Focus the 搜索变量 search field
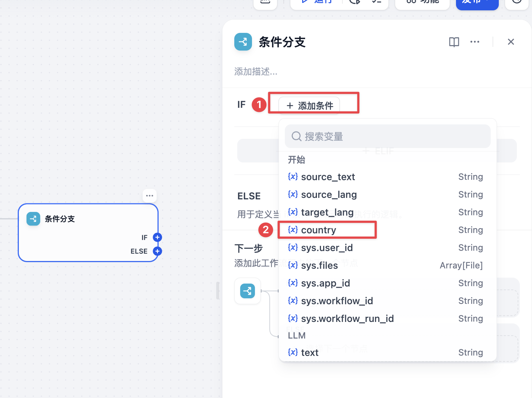The height and width of the screenshot is (398, 532). click(388, 137)
